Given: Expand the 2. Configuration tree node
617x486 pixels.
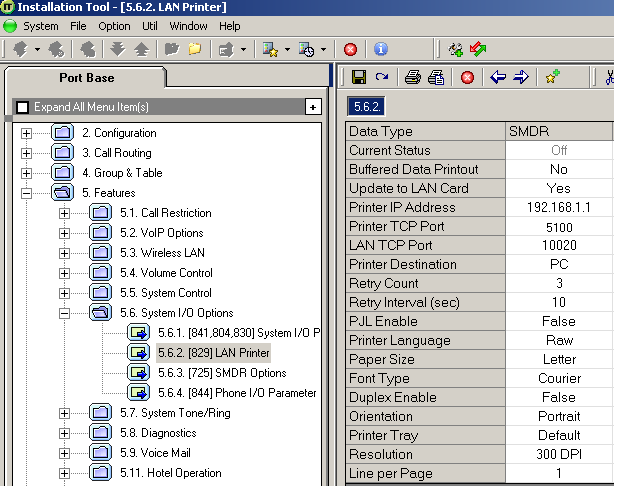Looking at the screenshot, I should tap(27, 133).
